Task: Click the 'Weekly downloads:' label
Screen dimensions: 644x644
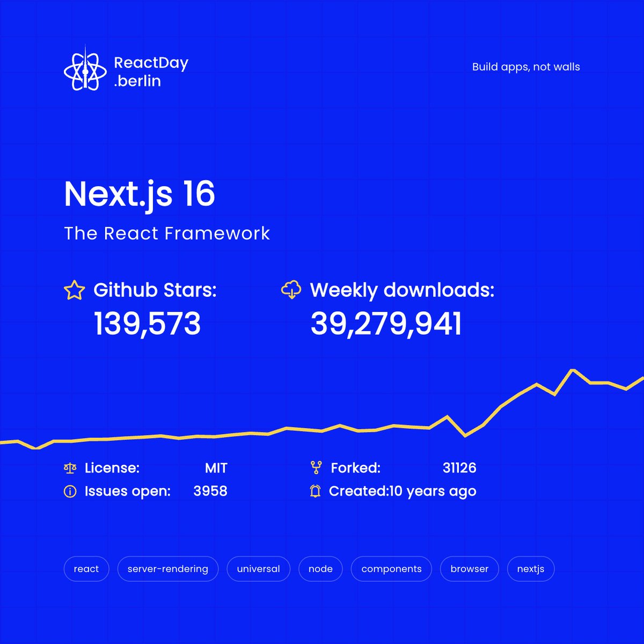Action: 402,290
